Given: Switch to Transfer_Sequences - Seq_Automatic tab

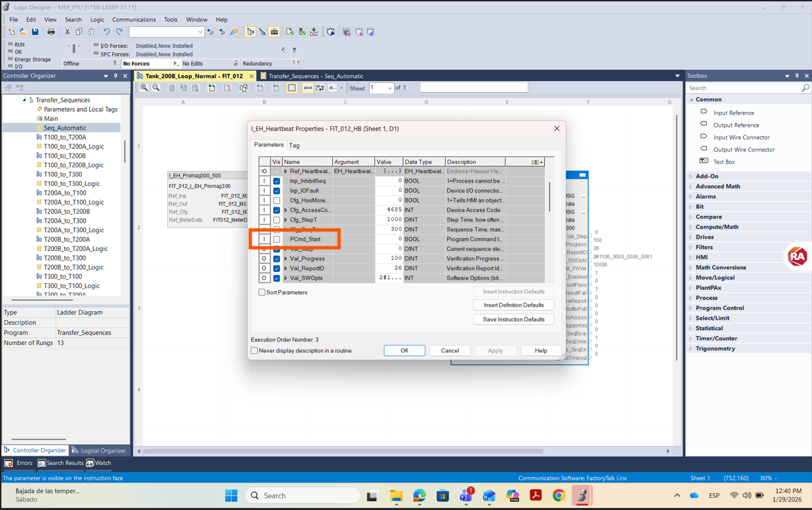Looking at the screenshot, I should pyautogui.click(x=316, y=76).
